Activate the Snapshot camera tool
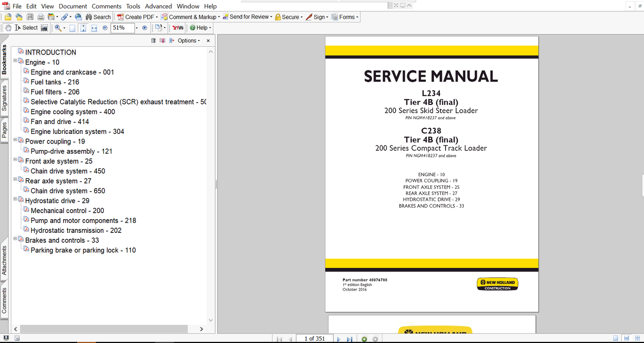Viewport: 644px width, 343px height. [44, 28]
